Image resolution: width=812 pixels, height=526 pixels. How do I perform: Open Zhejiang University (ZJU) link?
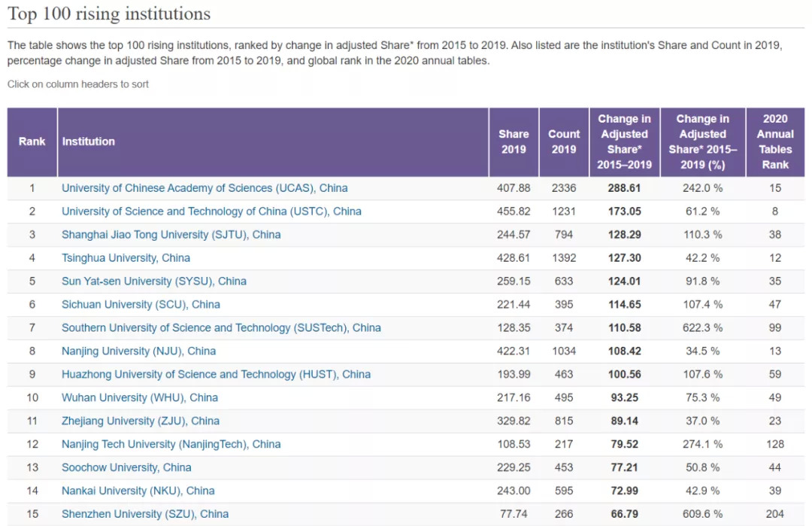coord(141,421)
